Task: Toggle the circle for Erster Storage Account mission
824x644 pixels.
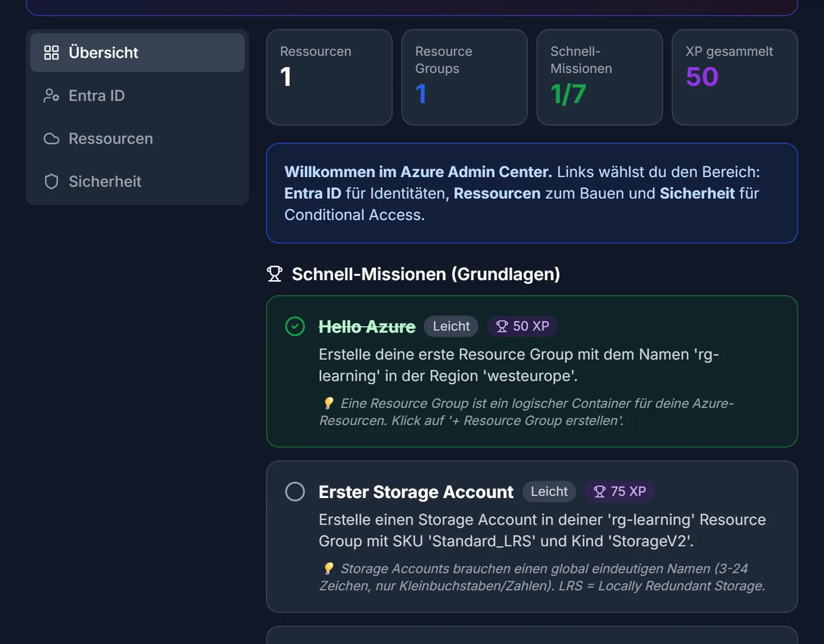Action: pos(295,492)
